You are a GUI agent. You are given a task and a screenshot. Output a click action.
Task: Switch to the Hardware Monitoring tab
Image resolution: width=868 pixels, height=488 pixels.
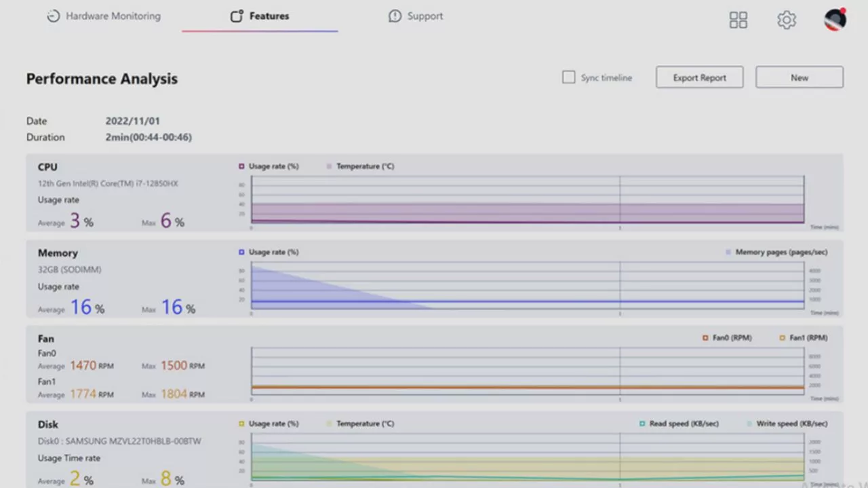coord(113,16)
